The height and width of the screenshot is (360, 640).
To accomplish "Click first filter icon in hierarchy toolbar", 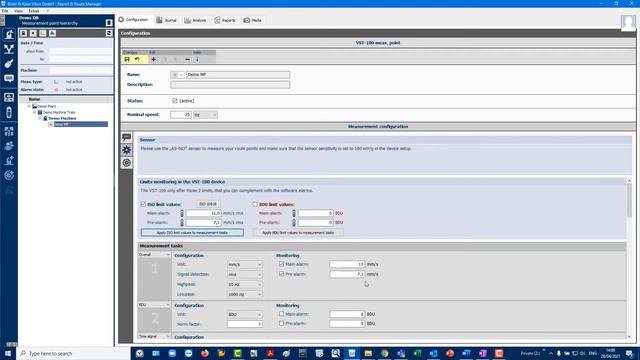I will [x=24, y=33].
